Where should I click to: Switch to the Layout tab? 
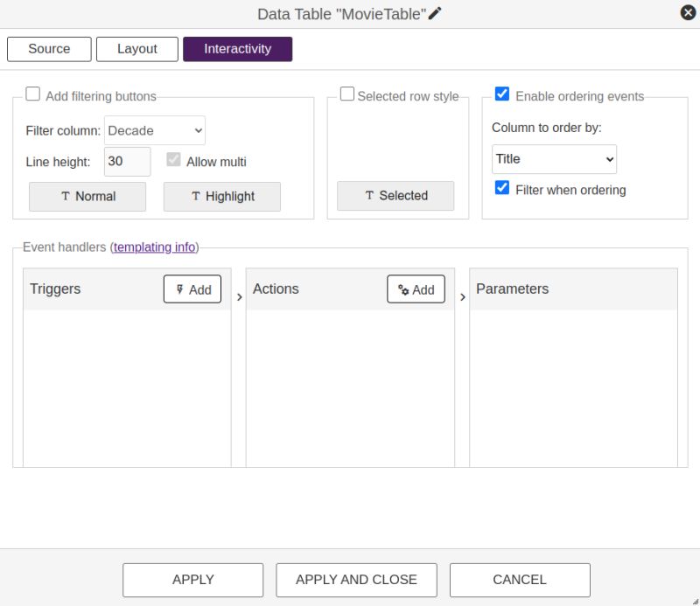(136, 49)
